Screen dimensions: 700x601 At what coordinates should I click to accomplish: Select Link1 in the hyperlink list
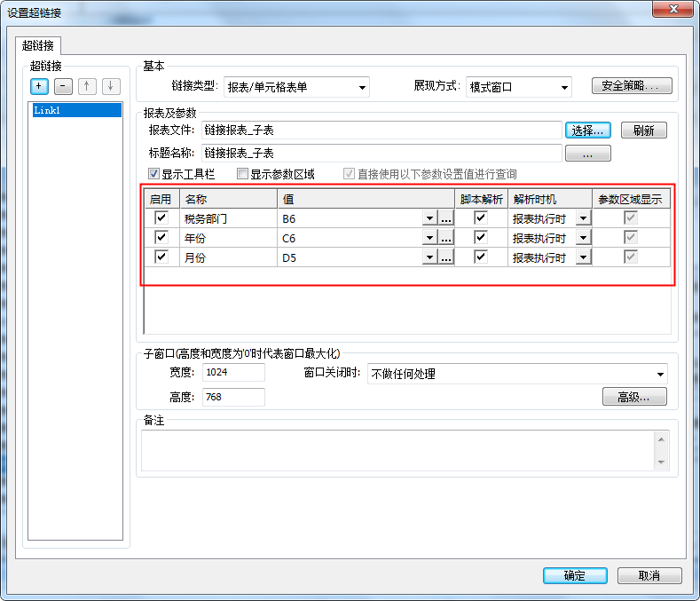(x=75, y=111)
